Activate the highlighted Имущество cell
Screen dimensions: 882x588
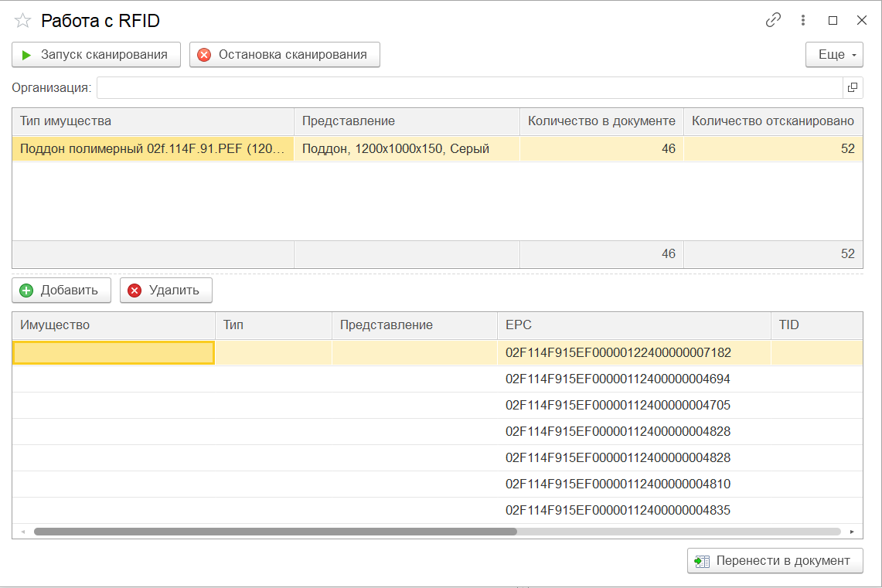coord(114,353)
